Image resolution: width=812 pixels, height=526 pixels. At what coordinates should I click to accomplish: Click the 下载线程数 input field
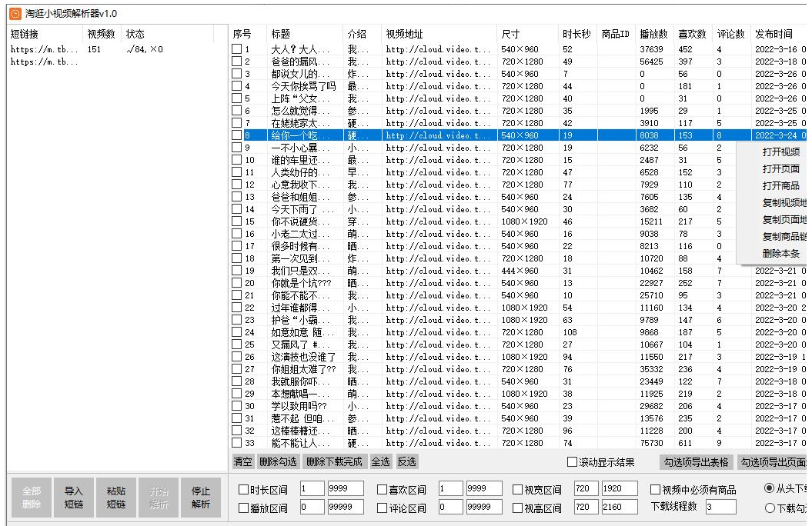click(720, 507)
